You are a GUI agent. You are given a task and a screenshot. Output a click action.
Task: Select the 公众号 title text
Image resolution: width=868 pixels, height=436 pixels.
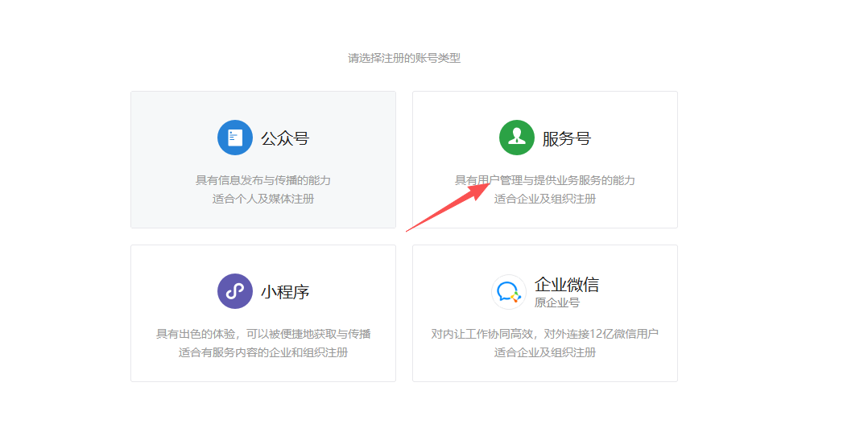[x=285, y=138]
